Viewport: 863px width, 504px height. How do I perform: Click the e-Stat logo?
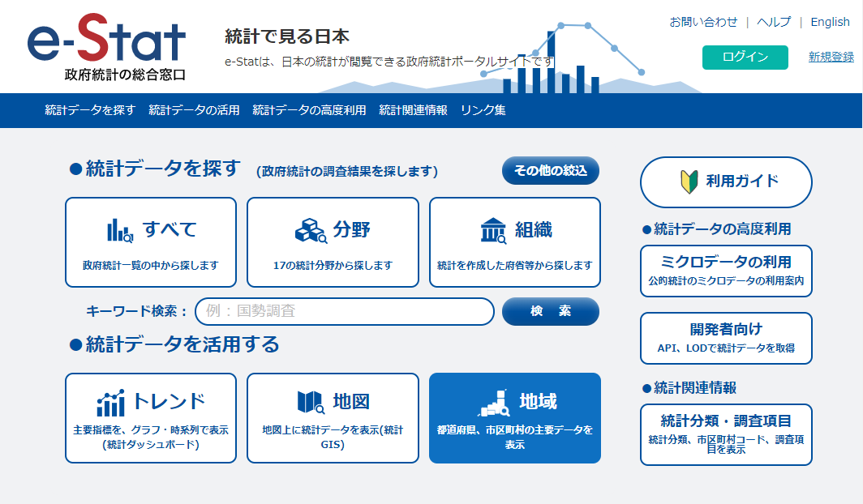[106, 47]
